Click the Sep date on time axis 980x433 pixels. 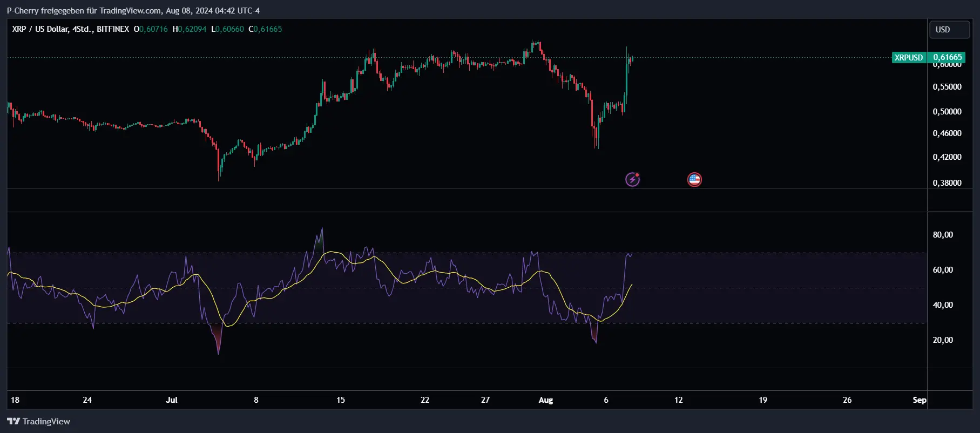point(920,400)
